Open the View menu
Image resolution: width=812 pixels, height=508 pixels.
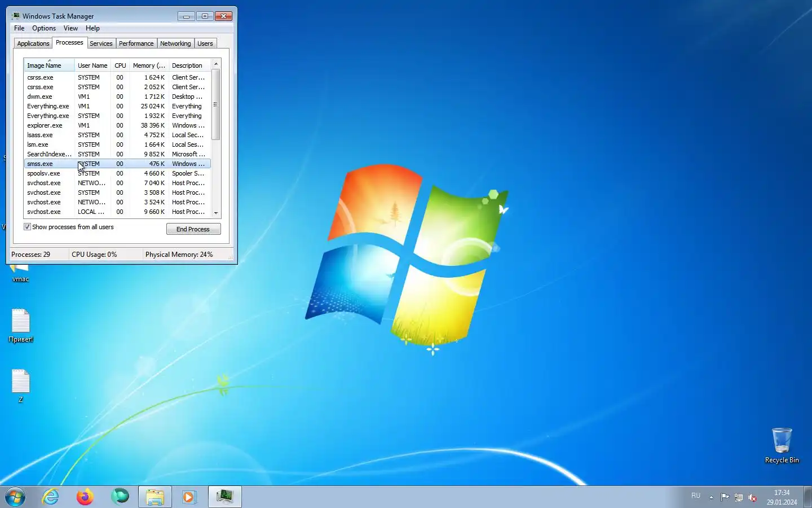tap(70, 28)
